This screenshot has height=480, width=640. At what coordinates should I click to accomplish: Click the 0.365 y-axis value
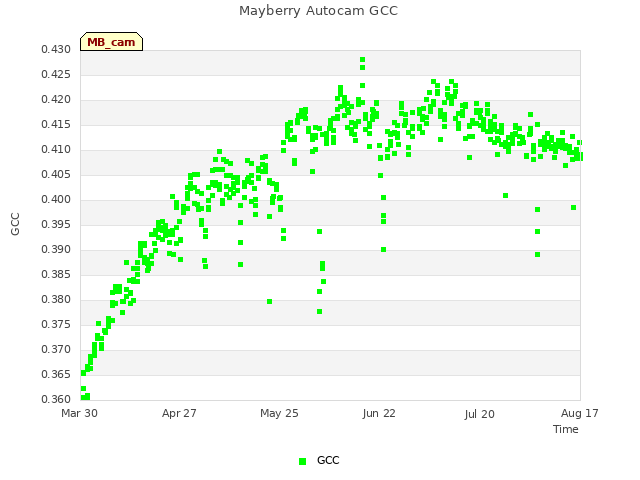[x=56, y=374]
